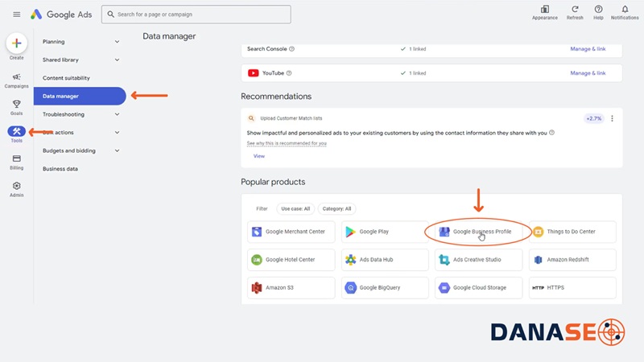Click the recommendation text help icon
The width and height of the screenshot is (644, 362).
coord(551,133)
